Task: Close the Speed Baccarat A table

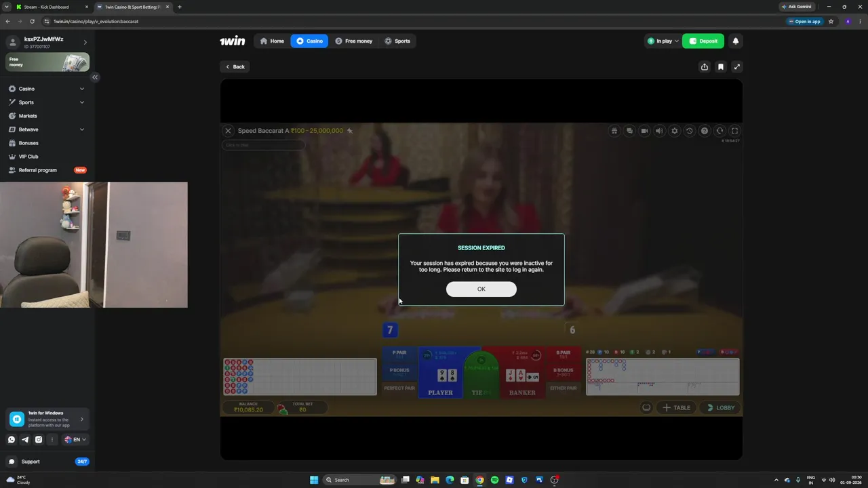Action: [228, 131]
